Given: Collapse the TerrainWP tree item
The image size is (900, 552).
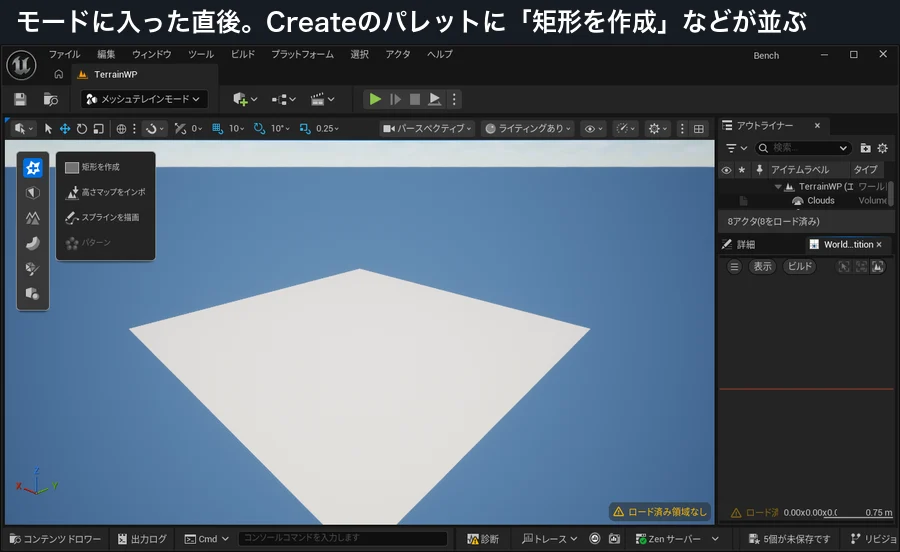Looking at the screenshot, I should (778, 186).
